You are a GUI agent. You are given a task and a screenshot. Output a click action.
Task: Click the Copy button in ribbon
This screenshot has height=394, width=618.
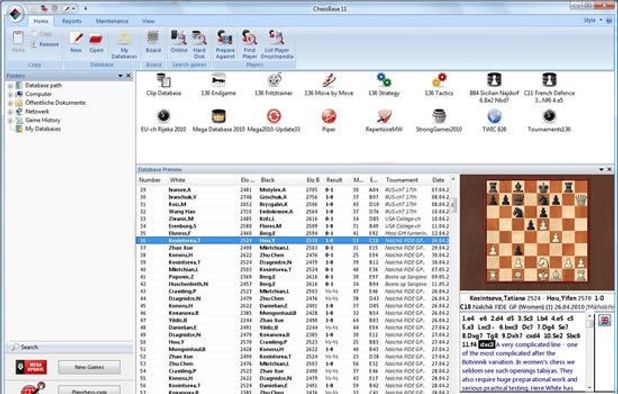[42, 34]
